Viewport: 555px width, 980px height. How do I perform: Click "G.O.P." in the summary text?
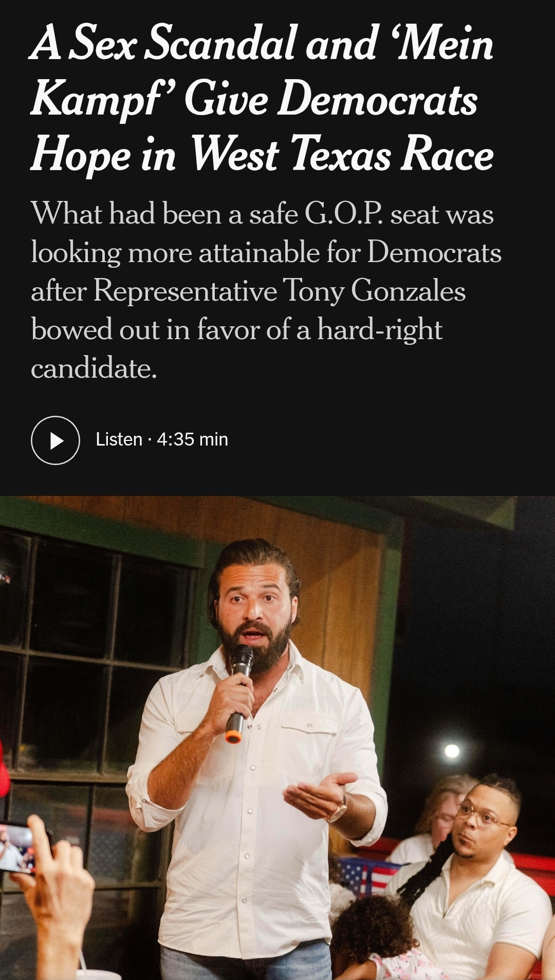point(344,214)
